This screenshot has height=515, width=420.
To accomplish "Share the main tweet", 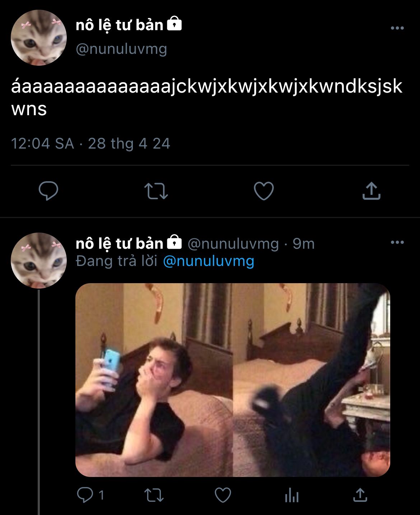I will (371, 191).
